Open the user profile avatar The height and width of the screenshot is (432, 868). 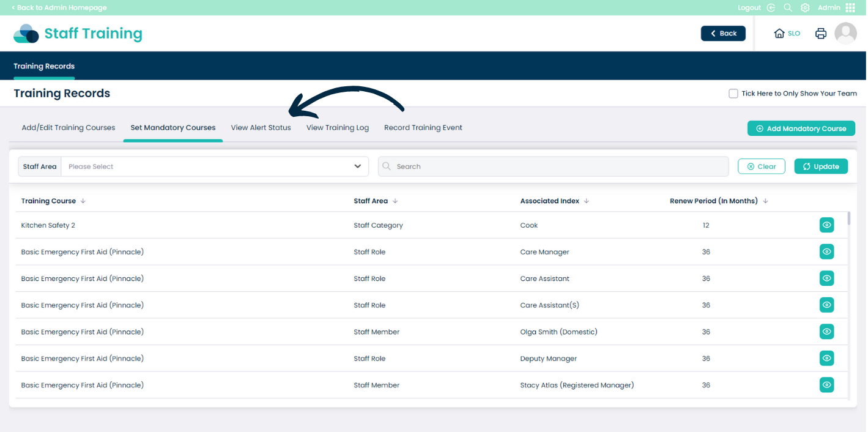pos(846,34)
